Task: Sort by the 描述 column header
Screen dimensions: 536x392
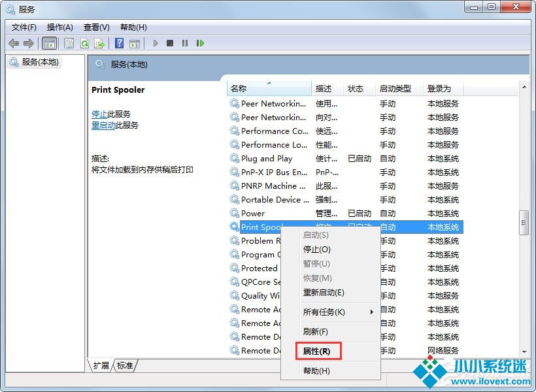Action: 327,88
